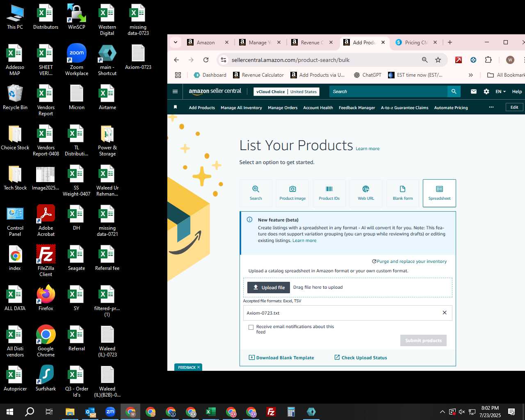Enable receive email notifications checkbox

(x=251, y=327)
